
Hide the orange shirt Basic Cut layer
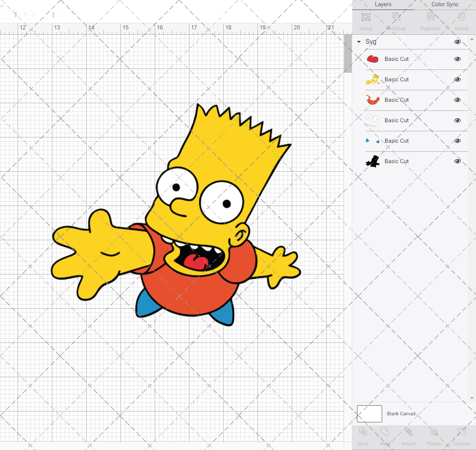[457, 100]
